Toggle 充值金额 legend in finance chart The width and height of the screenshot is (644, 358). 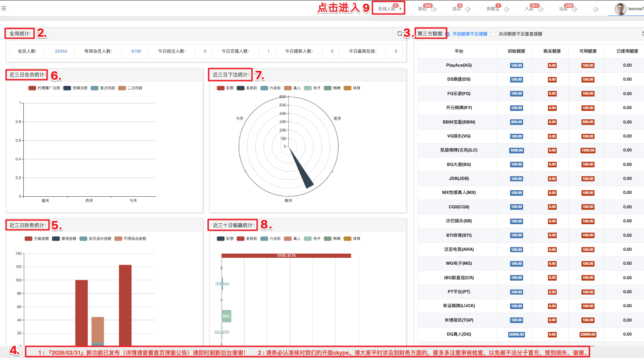[x=28, y=239]
